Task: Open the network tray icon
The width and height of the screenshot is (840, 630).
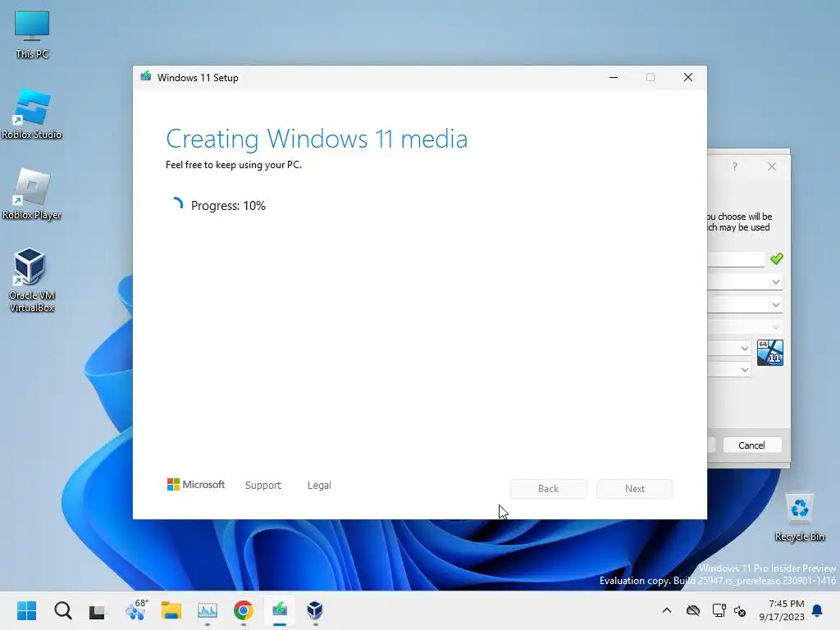Action: pyautogui.click(x=719, y=610)
